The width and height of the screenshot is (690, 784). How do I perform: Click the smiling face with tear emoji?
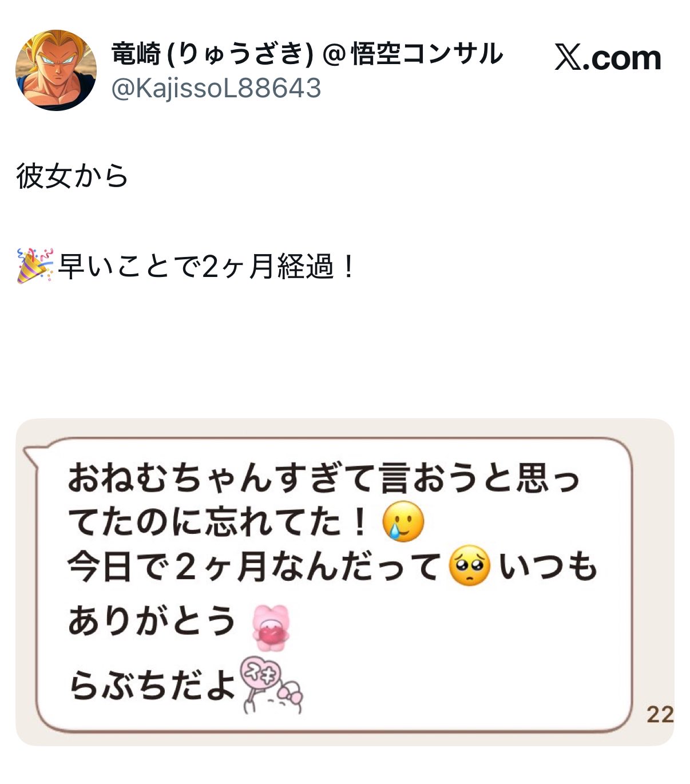click(x=403, y=521)
